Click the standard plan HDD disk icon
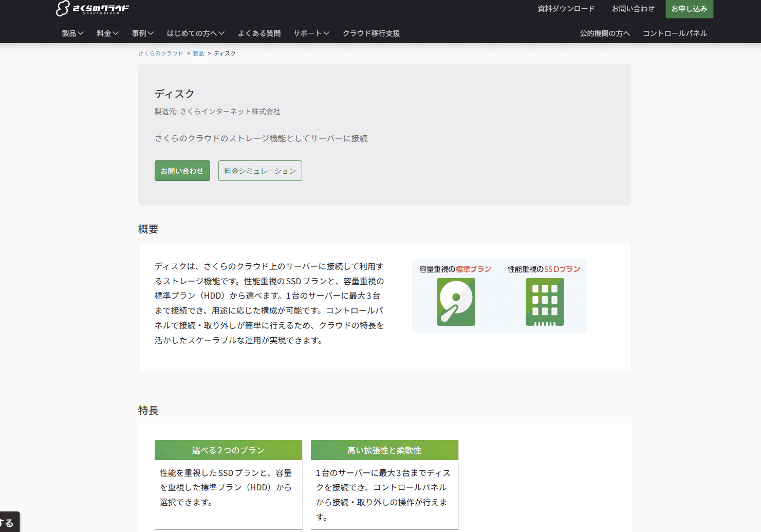The height and width of the screenshot is (532, 761). click(x=456, y=302)
